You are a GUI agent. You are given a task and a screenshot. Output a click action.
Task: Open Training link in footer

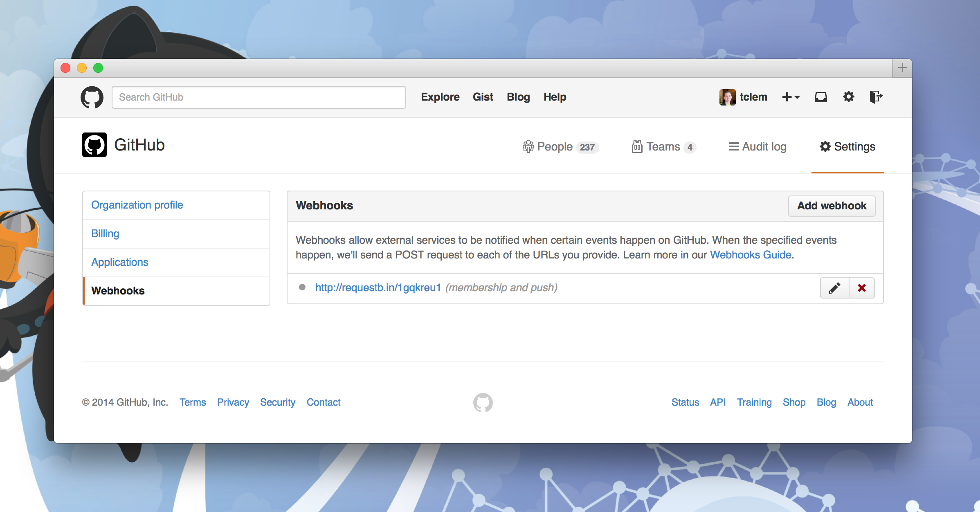click(754, 402)
